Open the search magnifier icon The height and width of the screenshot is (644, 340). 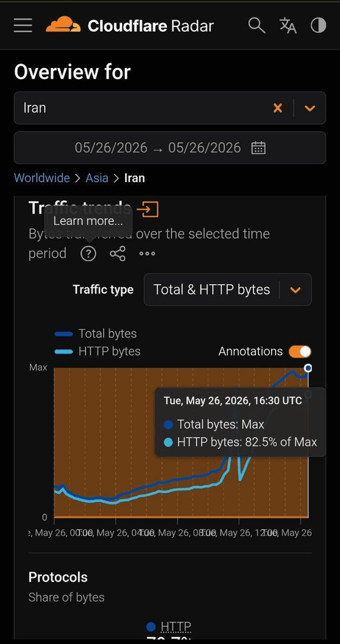point(257,25)
